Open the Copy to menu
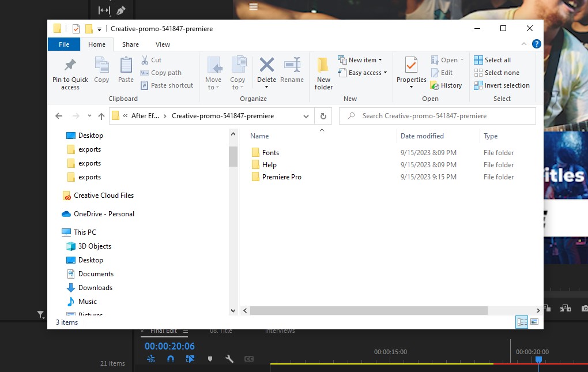 click(x=238, y=74)
